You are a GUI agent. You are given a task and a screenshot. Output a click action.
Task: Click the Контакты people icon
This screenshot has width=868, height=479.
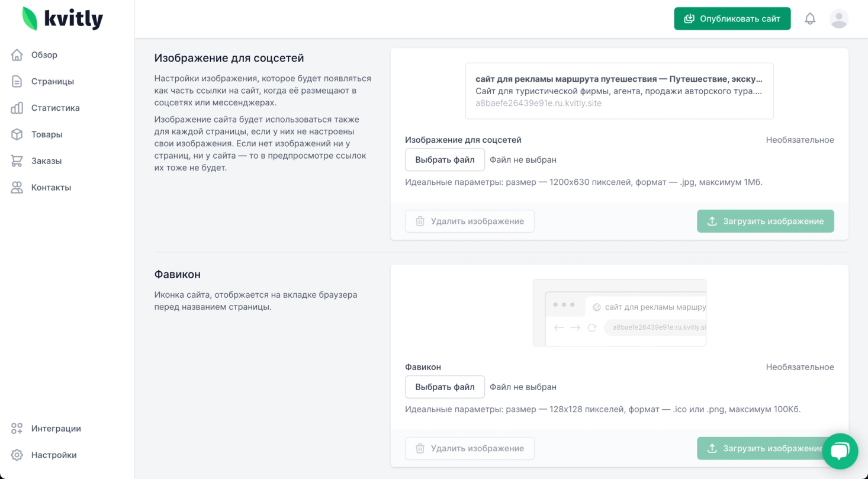click(x=17, y=188)
